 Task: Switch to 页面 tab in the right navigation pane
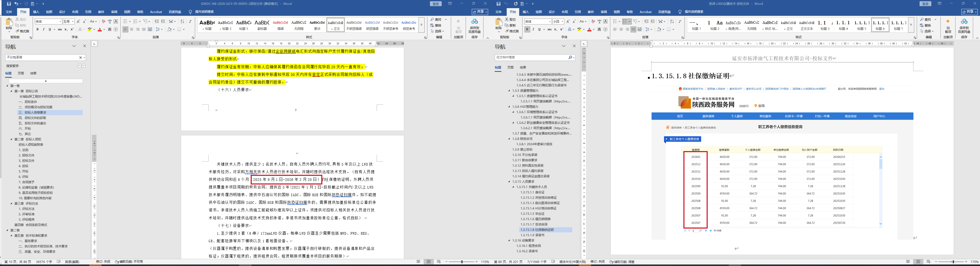(x=510, y=67)
